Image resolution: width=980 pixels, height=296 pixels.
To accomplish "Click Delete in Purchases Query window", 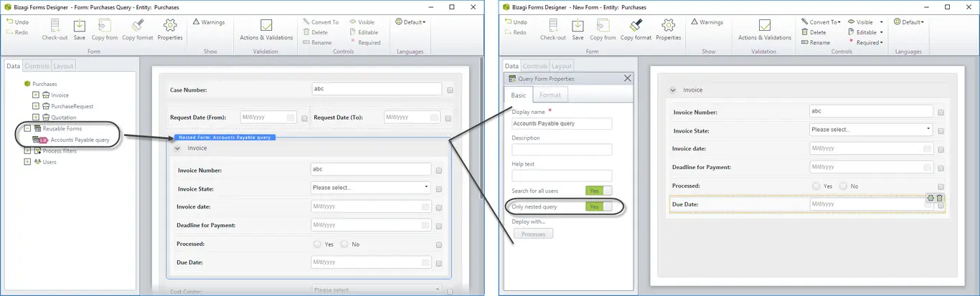I will pyautogui.click(x=316, y=32).
